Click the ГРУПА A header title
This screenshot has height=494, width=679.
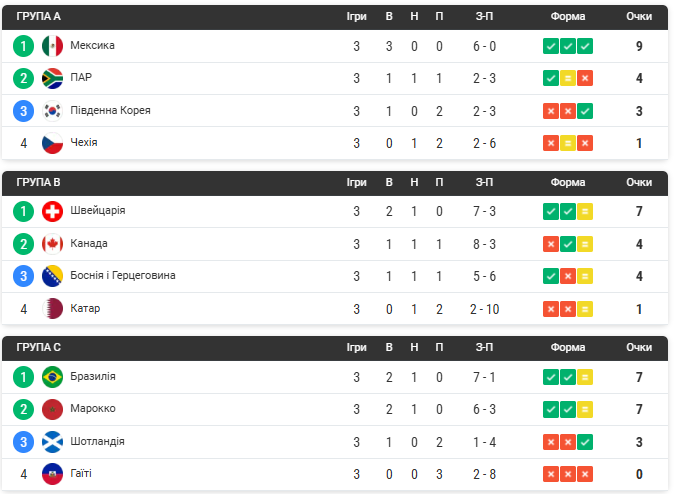point(39,16)
